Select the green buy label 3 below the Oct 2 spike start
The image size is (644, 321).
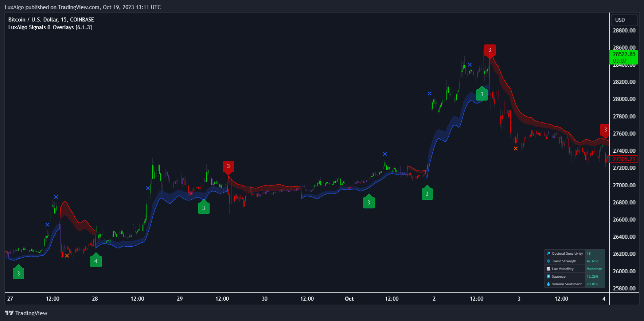point(427,193)
